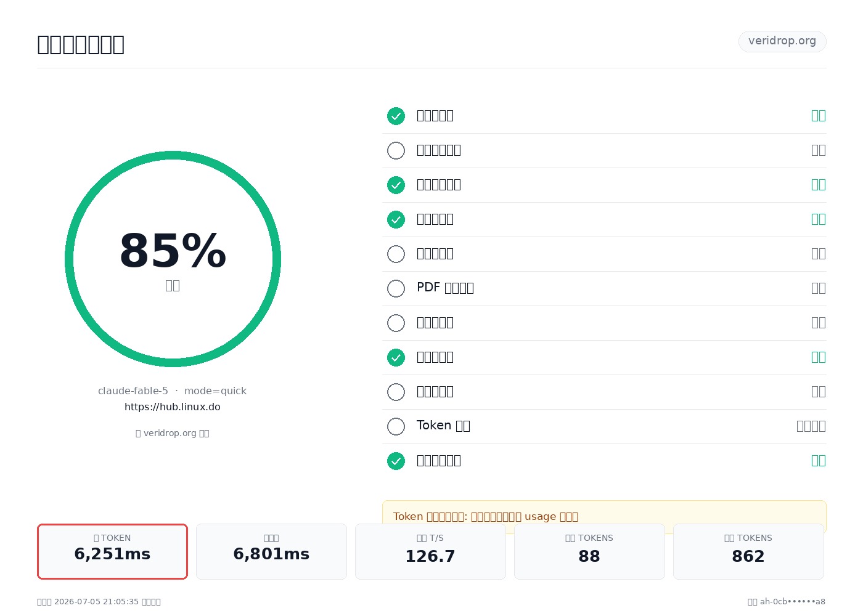The height and width of the screenshot is (616, 863).
Task: Click the green check icon in the first checklist row
Action: pyautogui.click(x=396, y=116)
